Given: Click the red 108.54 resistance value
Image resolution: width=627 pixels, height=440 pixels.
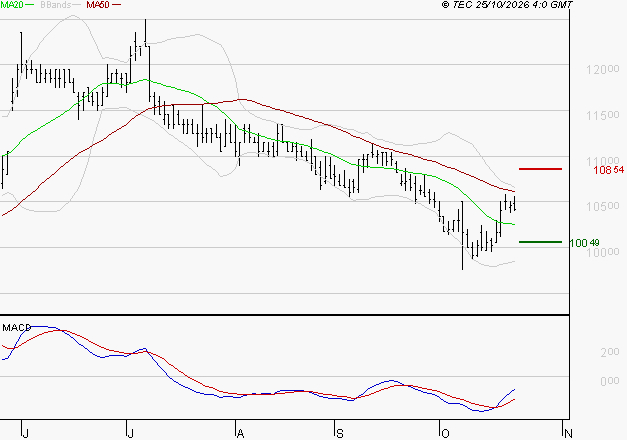Looking at the screenshot, I should 609,170.
